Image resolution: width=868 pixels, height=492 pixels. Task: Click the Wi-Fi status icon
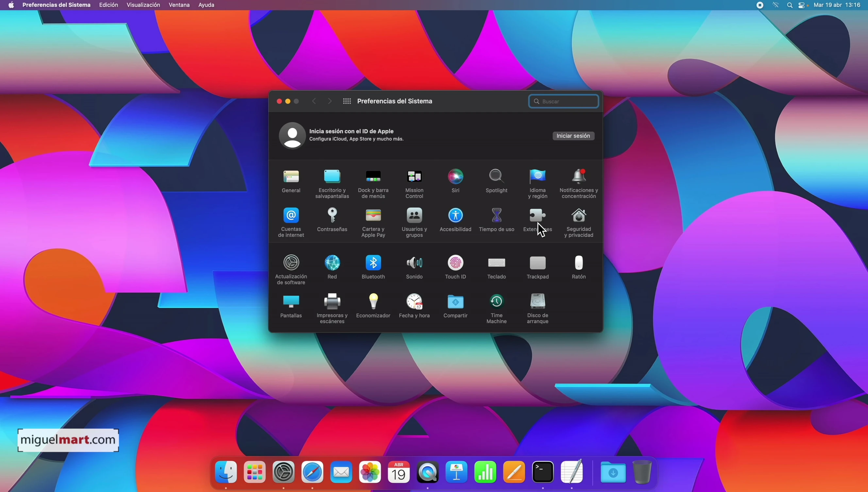(776, 5)
